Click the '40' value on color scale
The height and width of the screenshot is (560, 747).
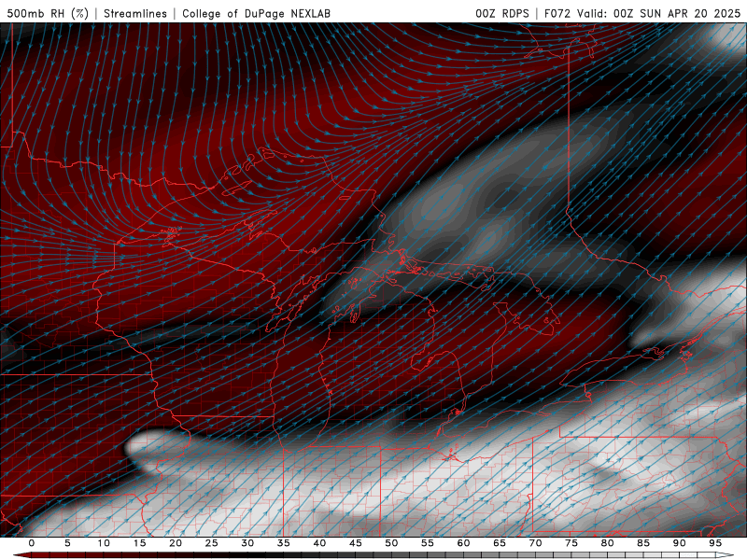click(319, 543)
